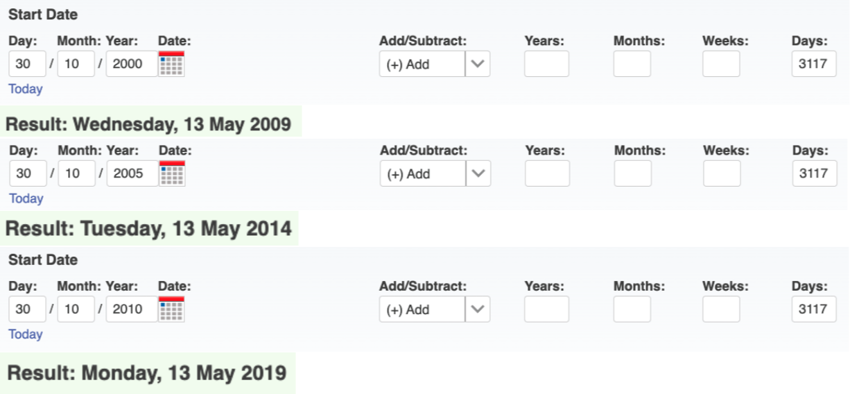The image size is (868, 394).
Task: Focus the Day field in third calculator
Action: tap(27, 309)
